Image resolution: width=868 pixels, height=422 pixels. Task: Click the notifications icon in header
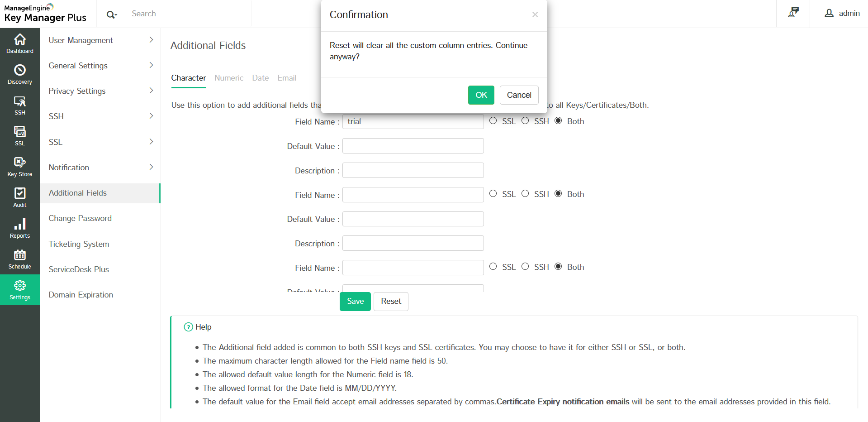pos(793,13)
